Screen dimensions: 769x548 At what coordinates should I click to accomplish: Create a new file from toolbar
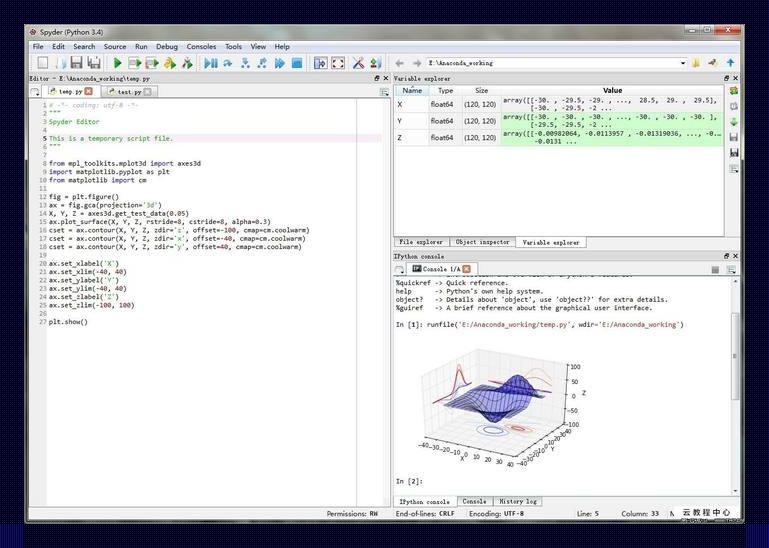point(43,63)
